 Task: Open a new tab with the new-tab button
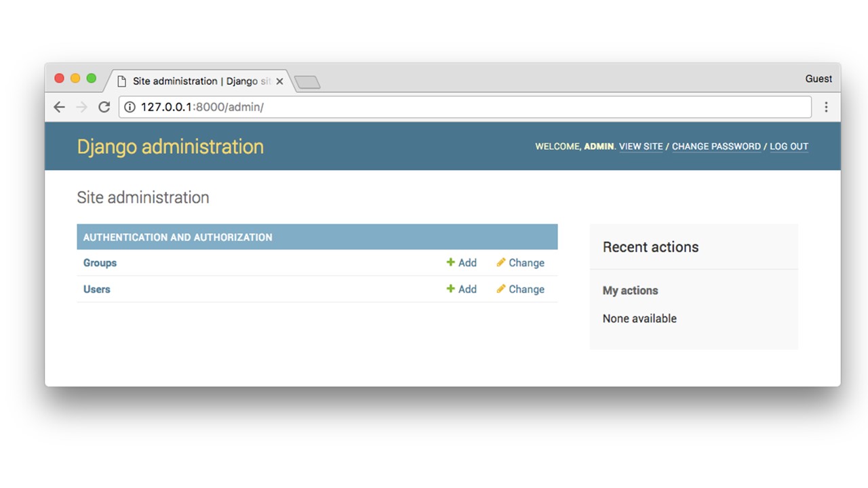tap(307, 82)
